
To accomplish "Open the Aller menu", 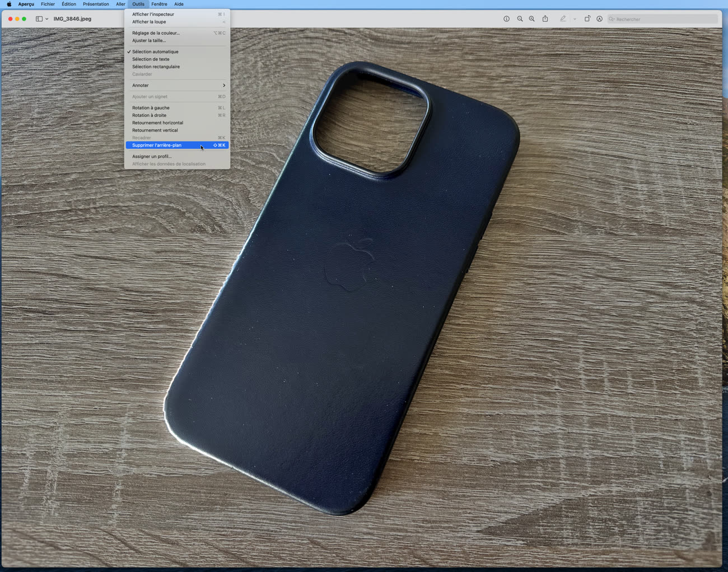I will point(120,4).
